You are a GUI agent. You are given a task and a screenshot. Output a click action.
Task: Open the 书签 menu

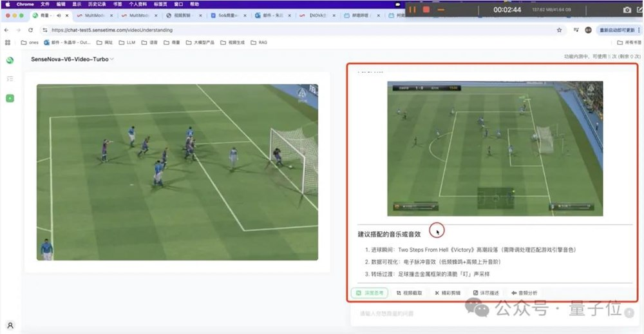[117, 4]
